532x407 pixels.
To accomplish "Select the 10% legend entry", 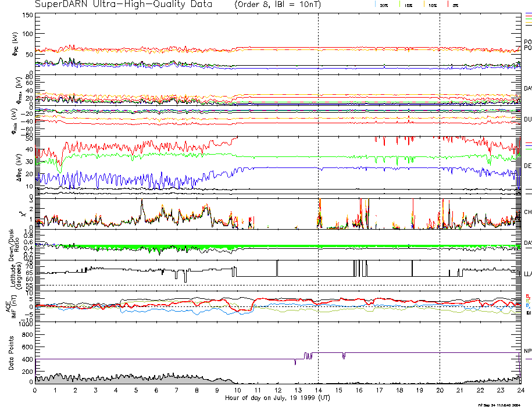I will point(433,5).
